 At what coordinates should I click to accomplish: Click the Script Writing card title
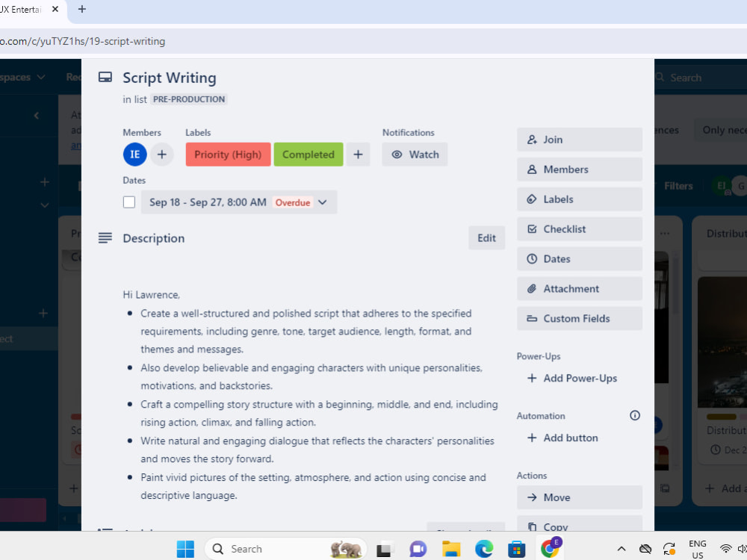click(x=170, y=78)
